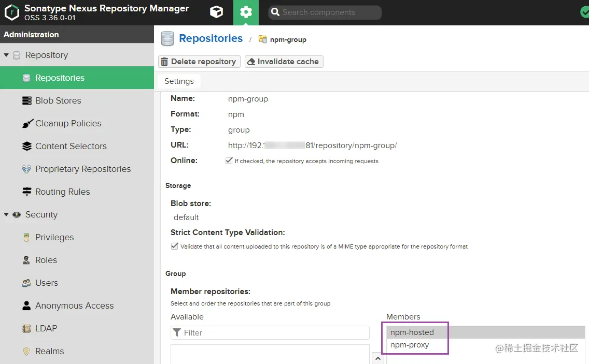Click the npm-group folder breadcrumb icon
The image size is (589, 364).
(262, 39)
